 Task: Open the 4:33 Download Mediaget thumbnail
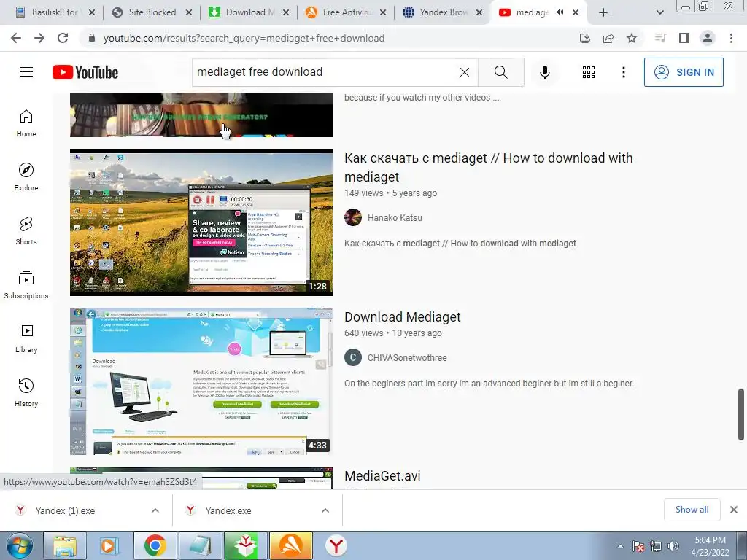201,381
